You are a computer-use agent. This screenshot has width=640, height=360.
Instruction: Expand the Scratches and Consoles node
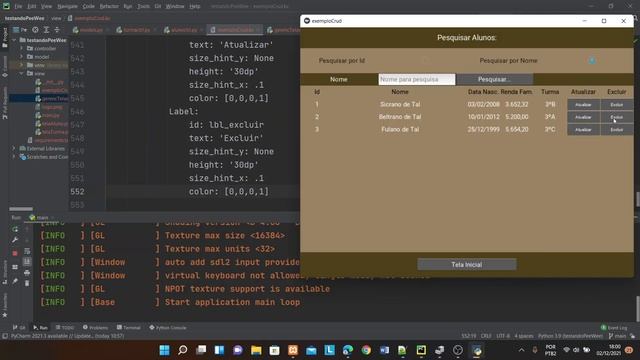click(x=14, y=157)
